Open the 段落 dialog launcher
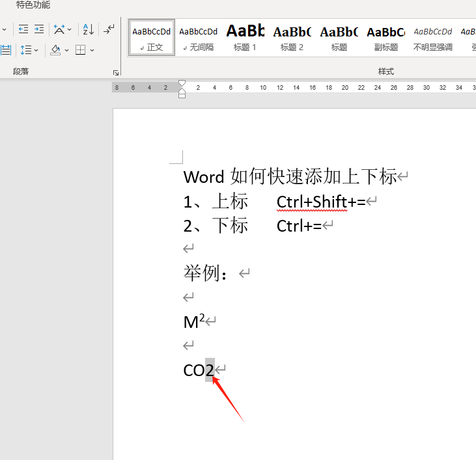The width and height of the screenshot is (476, 460). (116, 73)
